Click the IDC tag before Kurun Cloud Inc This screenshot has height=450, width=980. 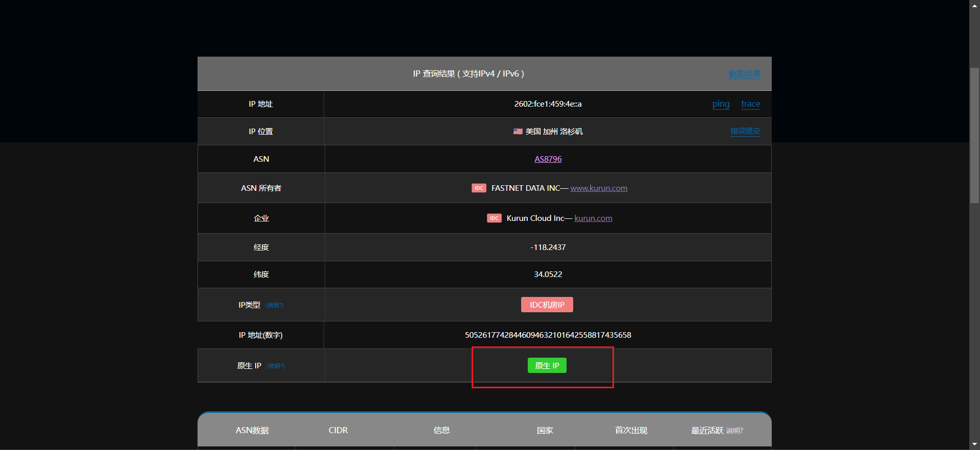(494, 218)
